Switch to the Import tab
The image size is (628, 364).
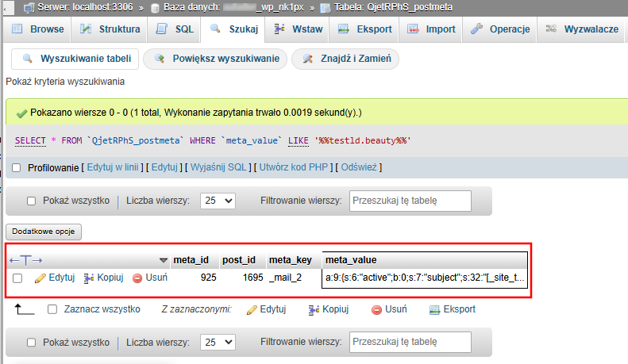430,29
